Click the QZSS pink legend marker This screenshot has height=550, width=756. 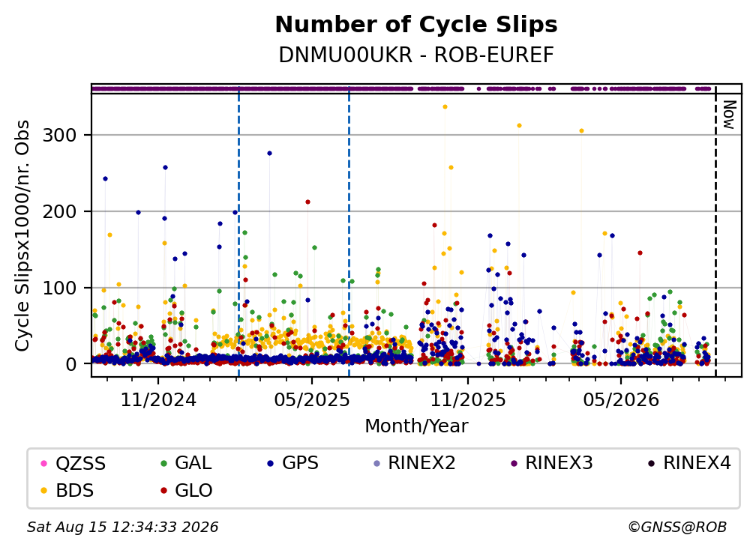coord(43,463)
